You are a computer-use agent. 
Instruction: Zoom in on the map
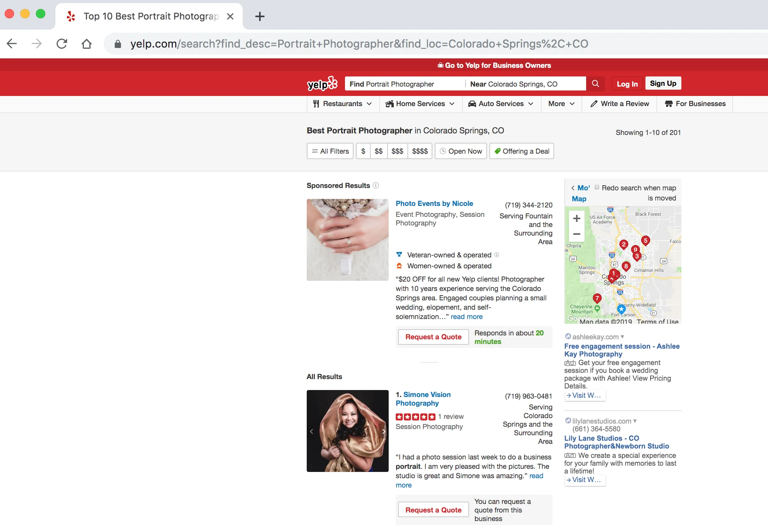576,219
